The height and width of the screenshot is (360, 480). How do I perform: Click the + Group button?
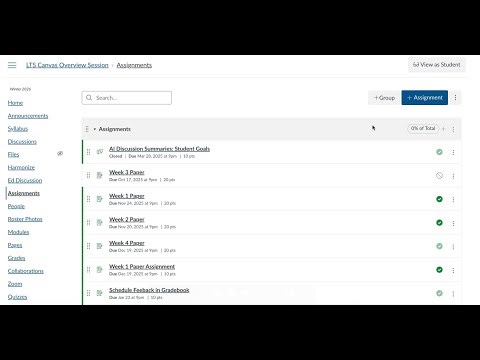click(384, 98)
